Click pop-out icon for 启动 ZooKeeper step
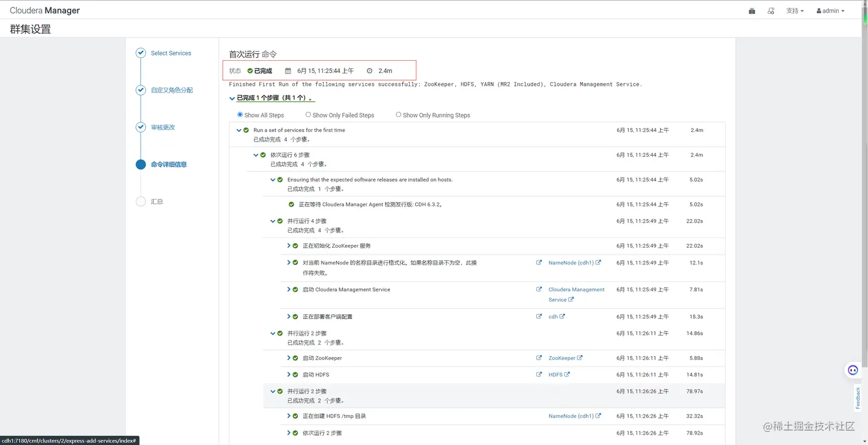The width and height of the screenshot is (868, 445). click(x=539, y=358)
